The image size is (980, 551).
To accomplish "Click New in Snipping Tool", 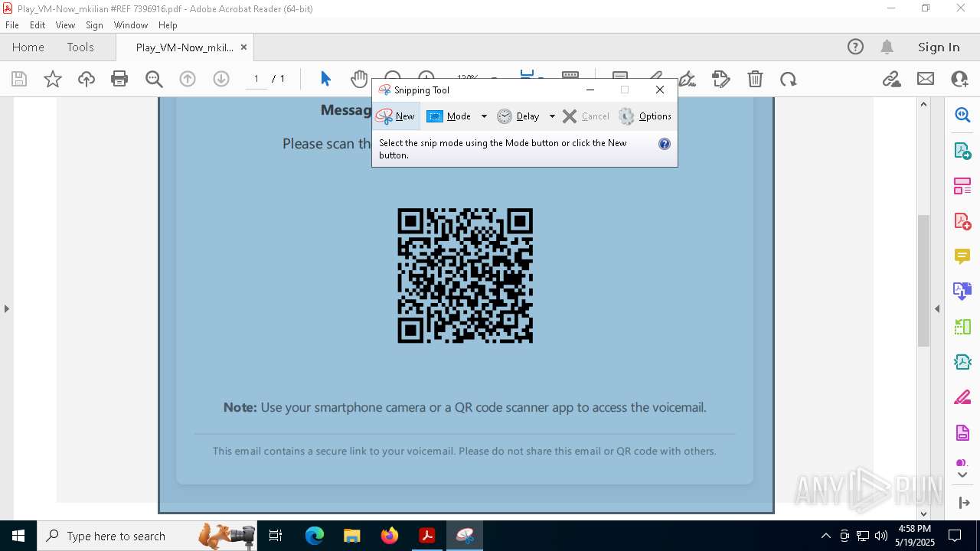I will coord(396,116).
